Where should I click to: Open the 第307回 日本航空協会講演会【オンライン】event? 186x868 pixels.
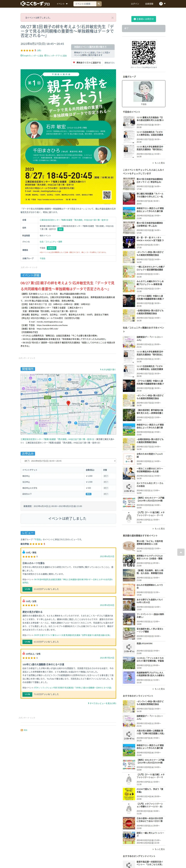pos(150,181)
